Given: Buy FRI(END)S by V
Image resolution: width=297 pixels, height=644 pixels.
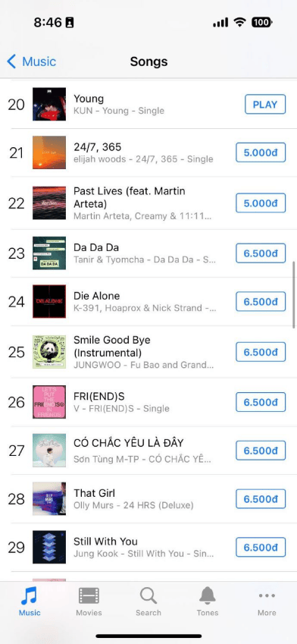Looking at the screenshot, I should point(261,402).
